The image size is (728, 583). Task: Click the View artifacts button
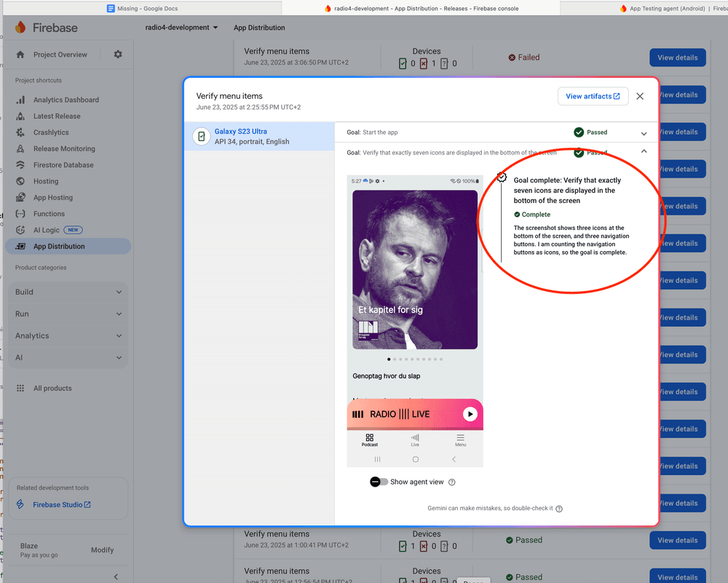point(593,96)
